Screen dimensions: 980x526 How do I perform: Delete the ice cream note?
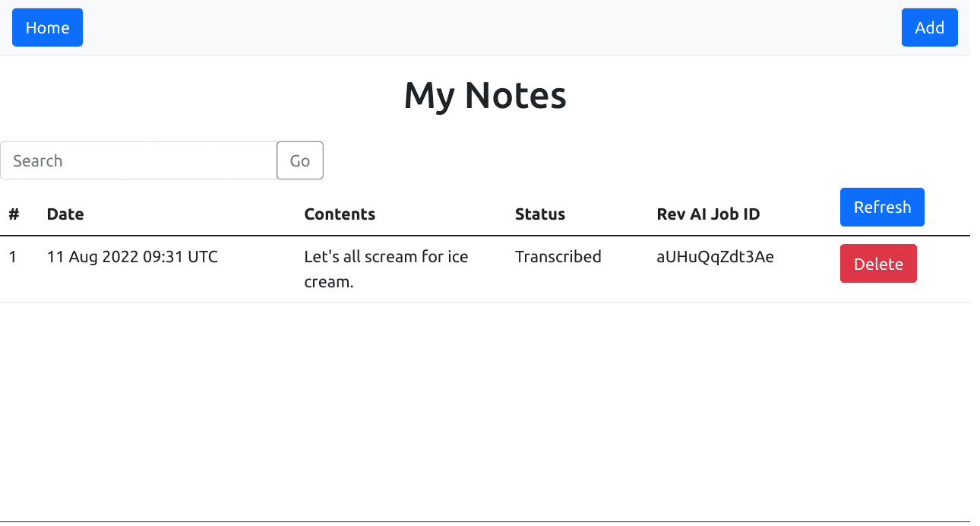tap(878, 263)
